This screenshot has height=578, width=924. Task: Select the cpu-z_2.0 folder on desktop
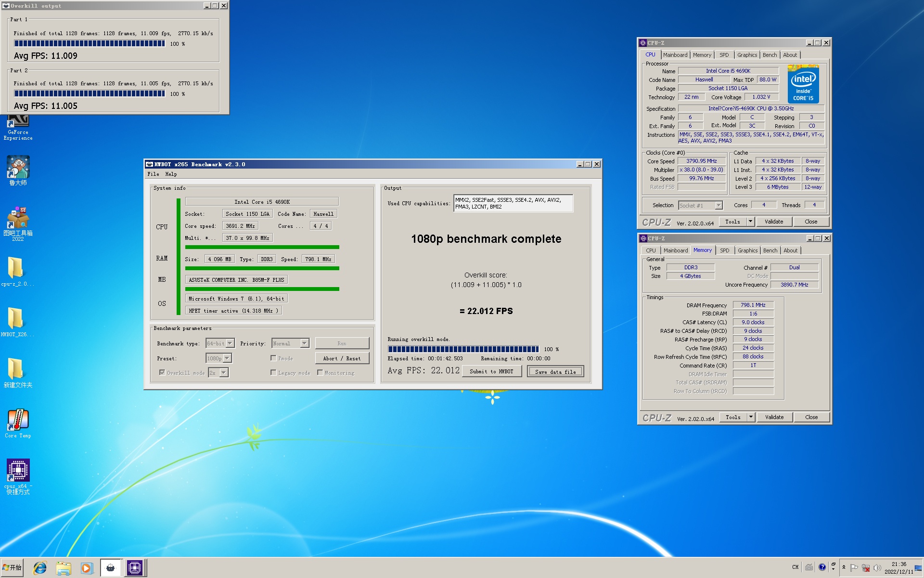(x=17, y=272)
